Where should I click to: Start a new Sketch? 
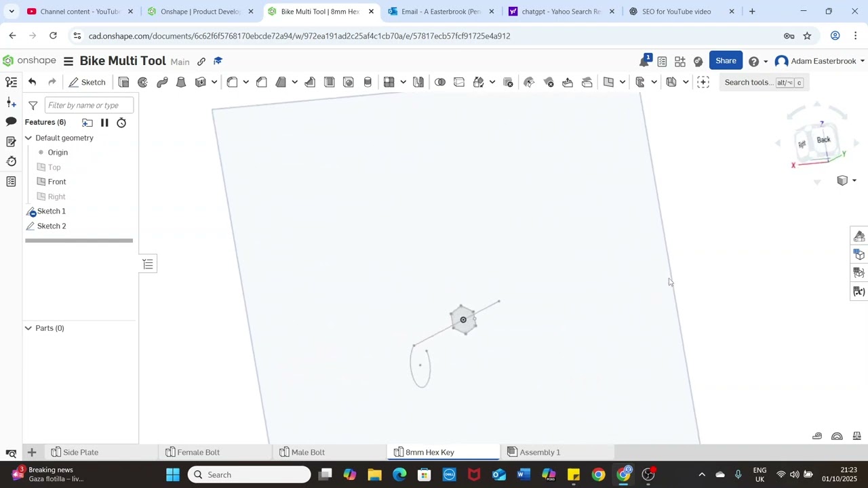87,82
